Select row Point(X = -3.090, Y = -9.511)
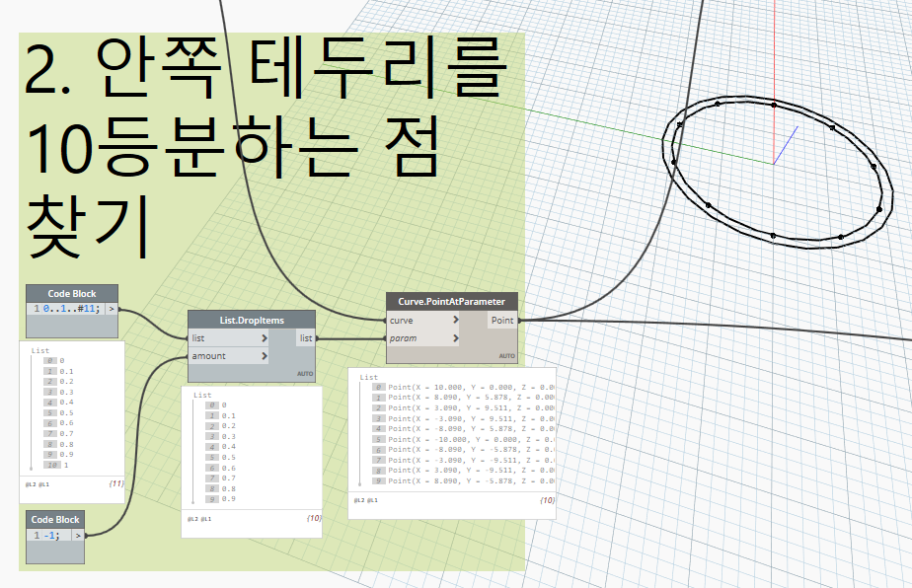Screen dimensions: 912x588 [x=462, y=460]
